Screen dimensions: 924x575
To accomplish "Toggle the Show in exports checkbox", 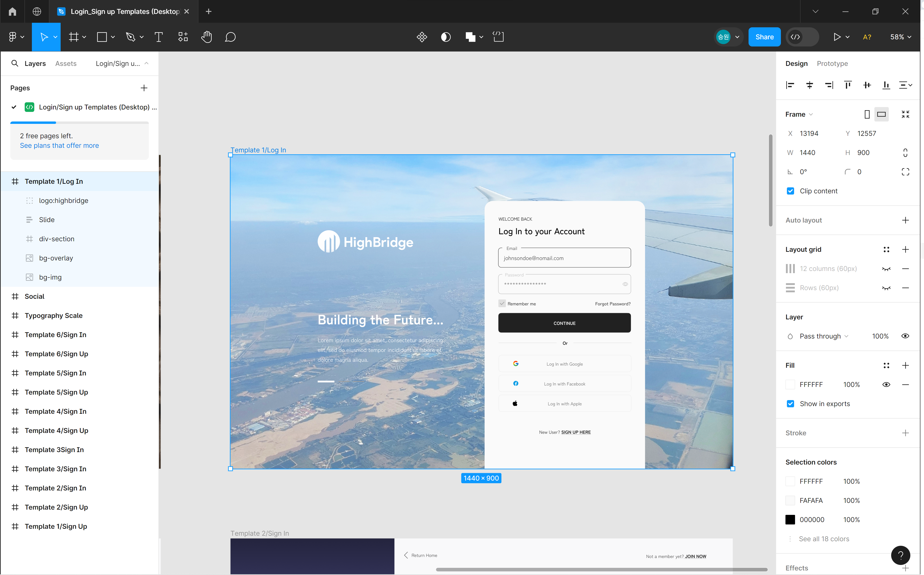I will click(790, 403).
